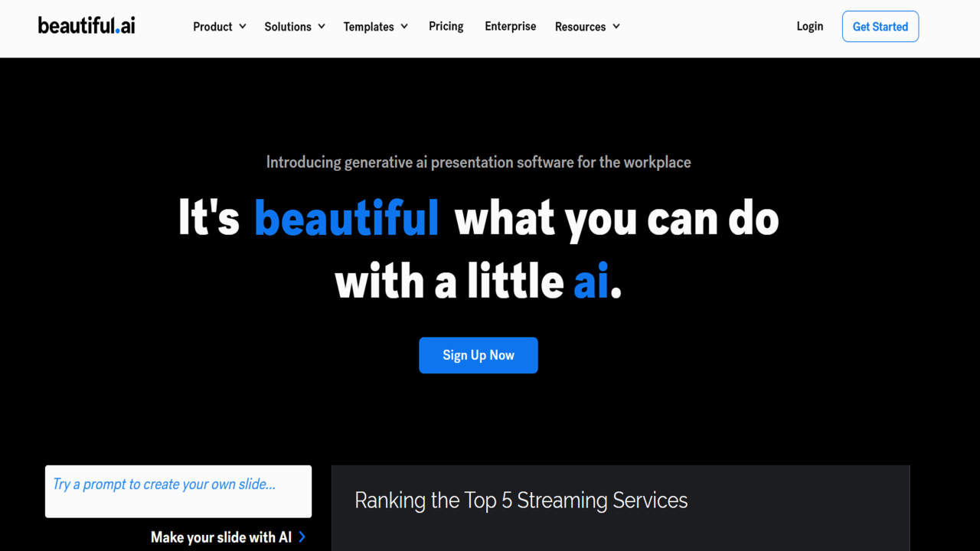Focus the slide prompt input field
980x551 pixels.
178,491
